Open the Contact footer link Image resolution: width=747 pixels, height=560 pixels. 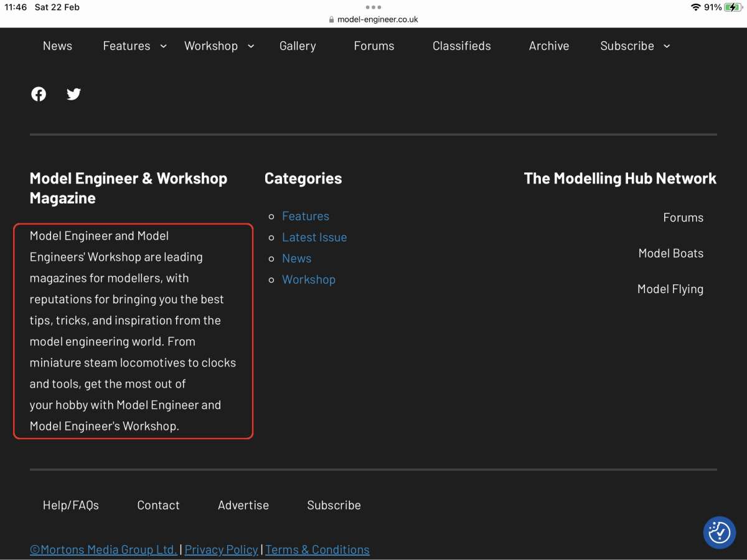coord(158,505)
